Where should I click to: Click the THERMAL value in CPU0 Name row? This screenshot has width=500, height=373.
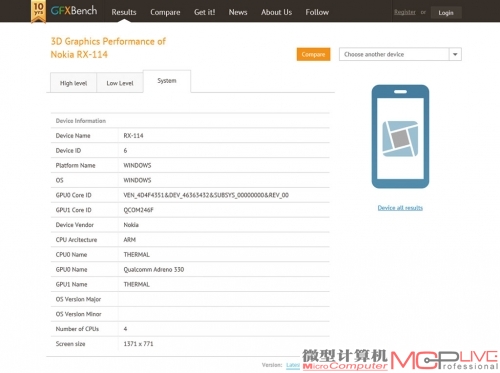137,255
